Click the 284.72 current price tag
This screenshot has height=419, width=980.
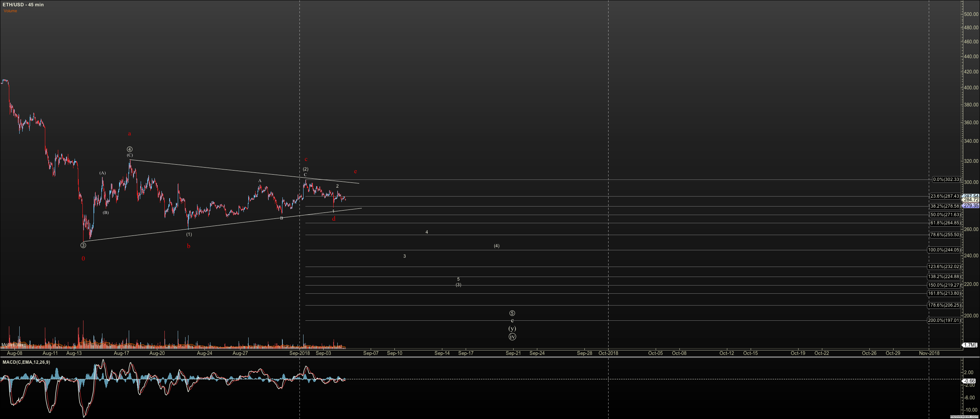tap(971, 199)
